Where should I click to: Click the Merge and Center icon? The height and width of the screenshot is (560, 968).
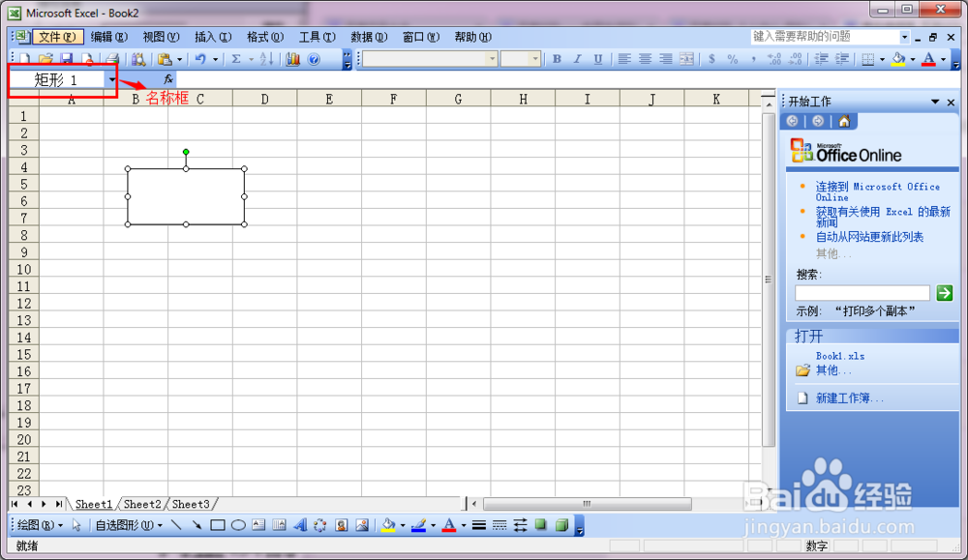point(686,59)
